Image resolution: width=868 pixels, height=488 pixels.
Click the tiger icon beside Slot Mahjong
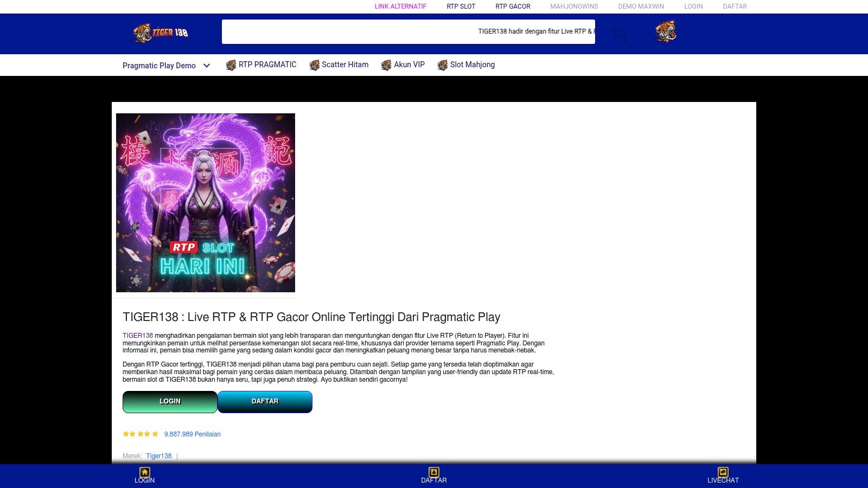pos(443,65)
